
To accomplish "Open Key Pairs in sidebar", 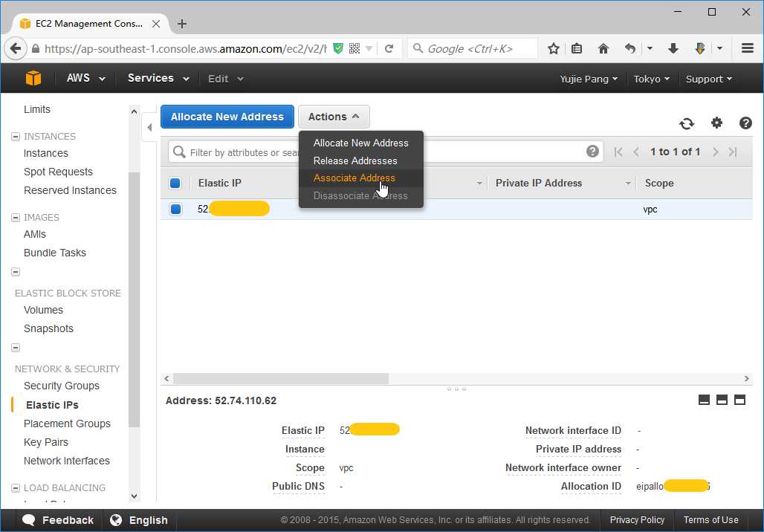I will click(x=46, y=442).
